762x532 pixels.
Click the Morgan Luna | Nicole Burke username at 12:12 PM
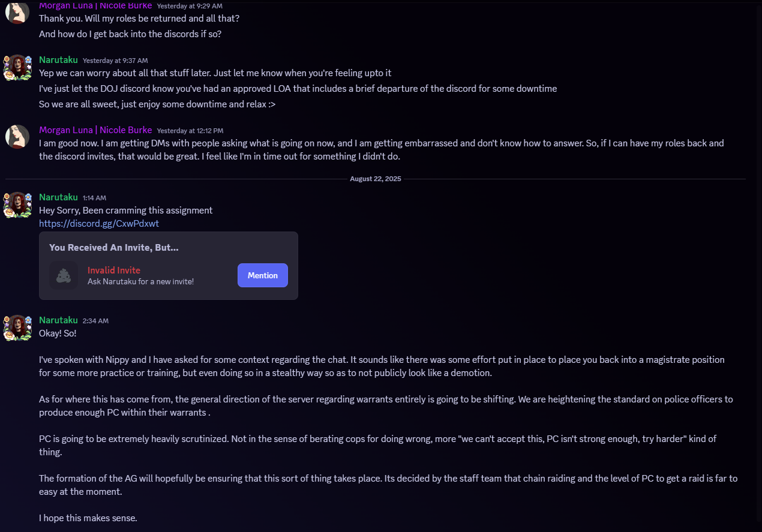[95, 130]
